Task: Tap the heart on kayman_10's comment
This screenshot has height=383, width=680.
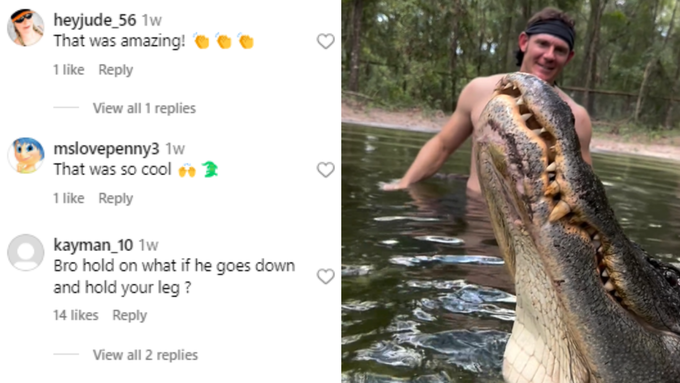Action: point(325,276)
